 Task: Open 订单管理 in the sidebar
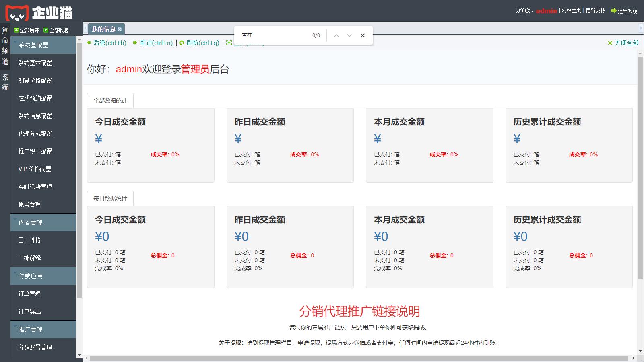pos(29,294)
